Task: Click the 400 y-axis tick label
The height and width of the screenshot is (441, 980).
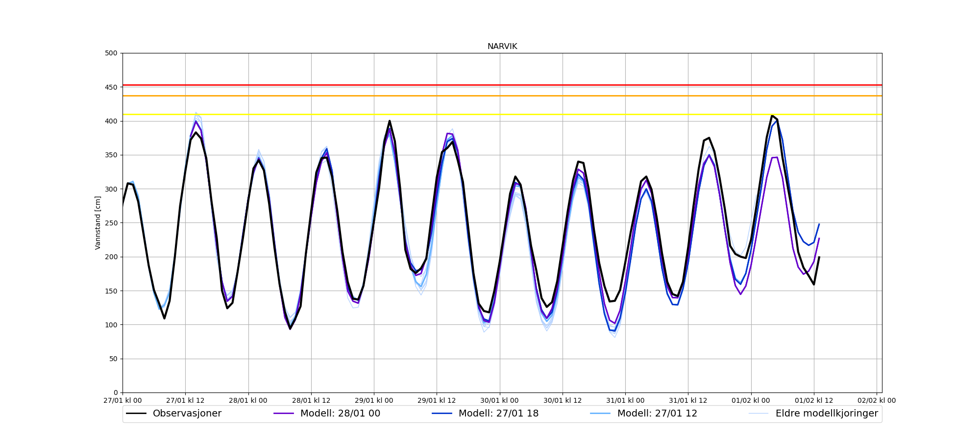Action: click(x=111, y=121)
